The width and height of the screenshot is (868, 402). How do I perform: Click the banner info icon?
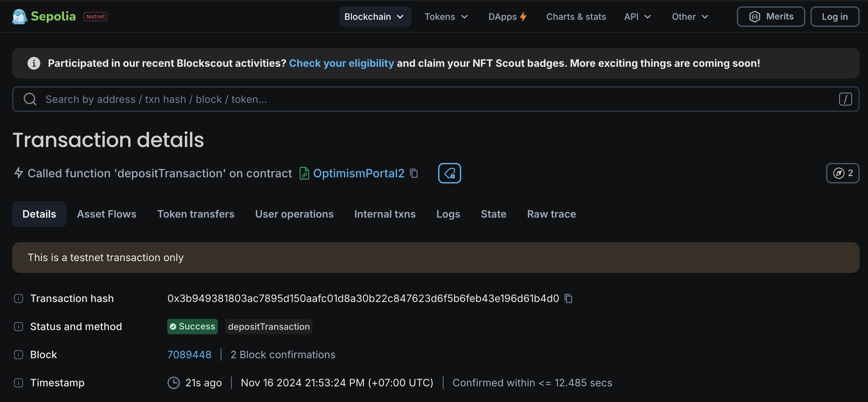34,63
